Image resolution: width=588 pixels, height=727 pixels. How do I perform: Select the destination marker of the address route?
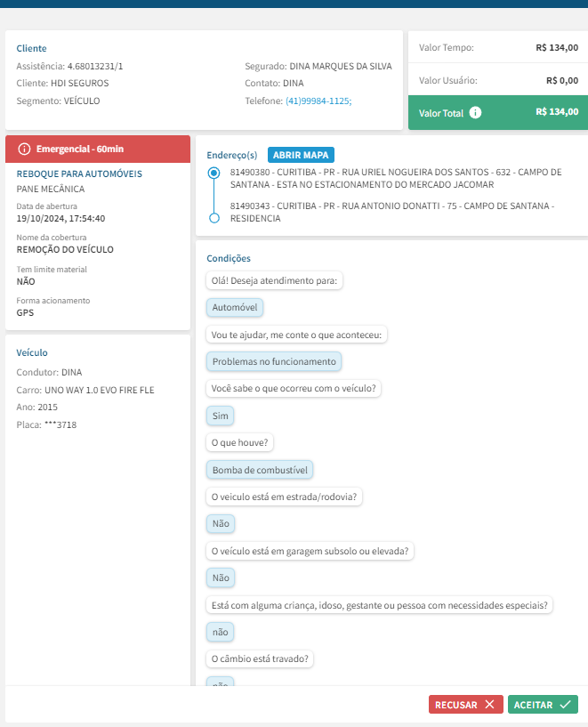[213, 218]
